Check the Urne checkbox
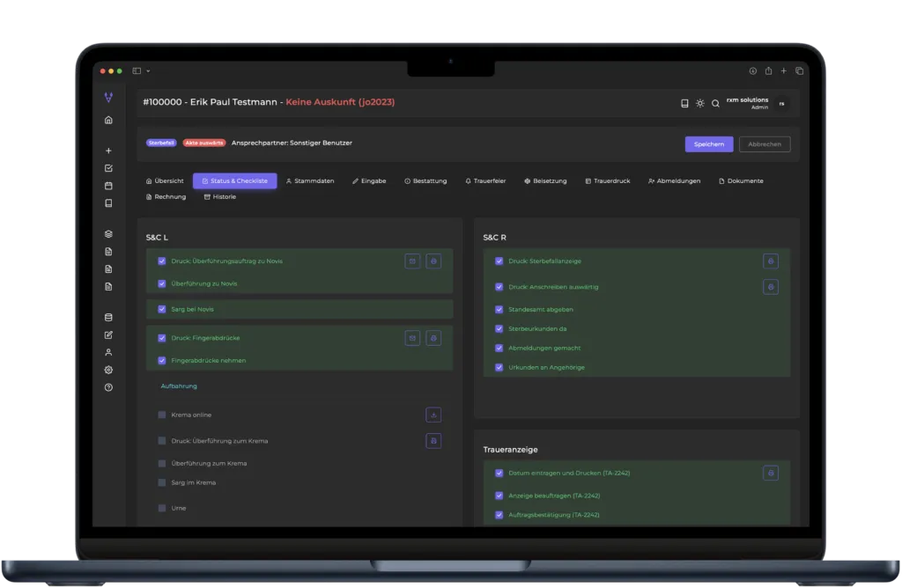 (x=162, y=508)
